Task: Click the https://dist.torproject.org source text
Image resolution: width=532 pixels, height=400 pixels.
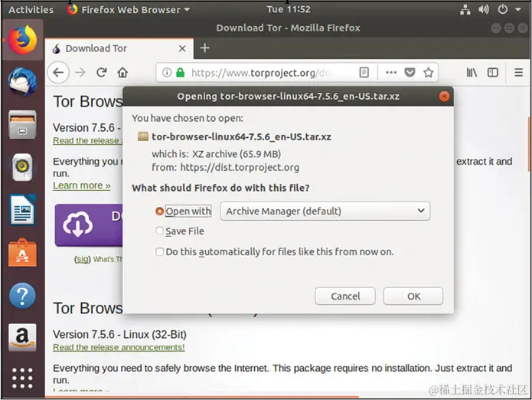Action: (240, 167)
